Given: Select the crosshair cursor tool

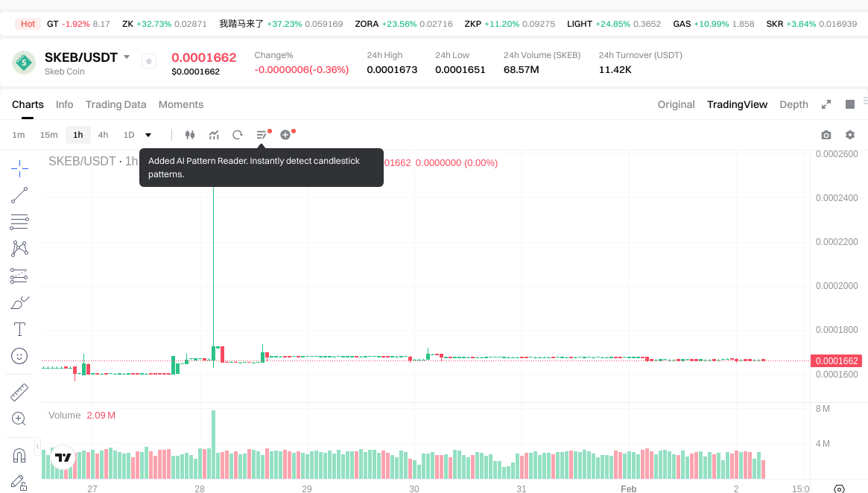Looking at the screenshot, I should 19,168.
